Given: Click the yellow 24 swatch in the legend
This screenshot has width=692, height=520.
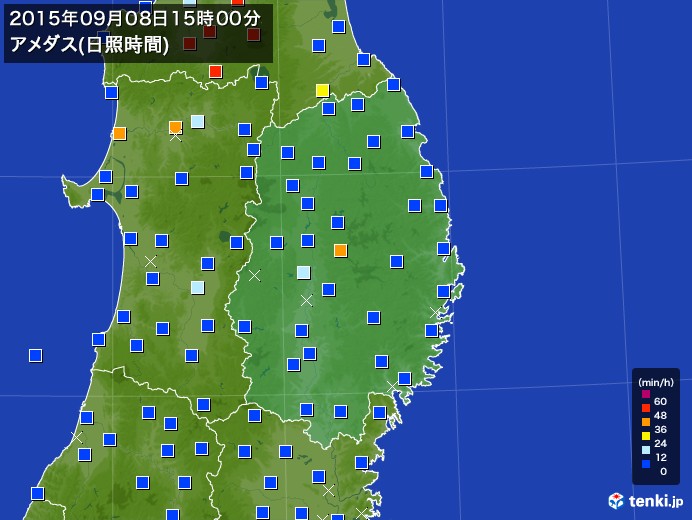Looking at the screenshot, I should tap(646, 436).
